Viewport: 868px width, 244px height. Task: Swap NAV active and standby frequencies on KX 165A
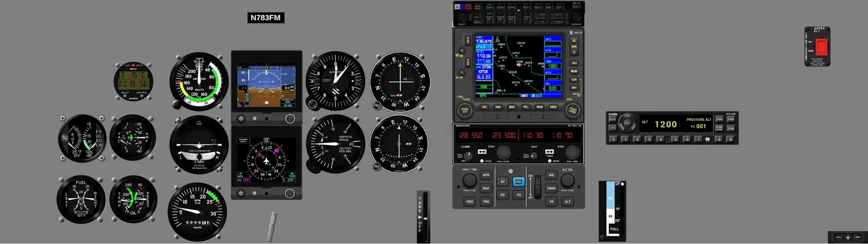tap(550, 152)
